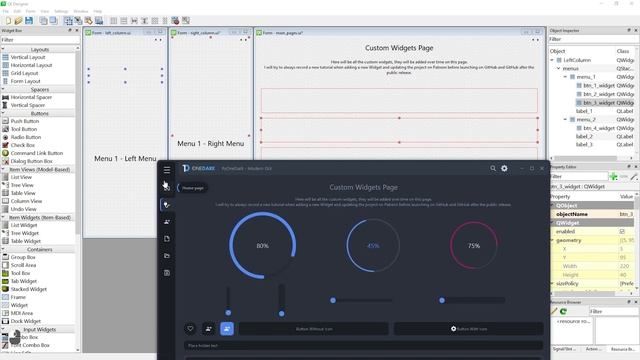
Task: Click the Open Form folder icon
Action: (18, 20)
